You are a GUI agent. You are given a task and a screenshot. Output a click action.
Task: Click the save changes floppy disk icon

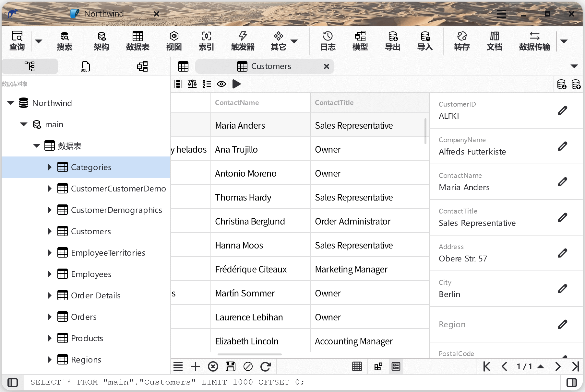click(231, 366)
